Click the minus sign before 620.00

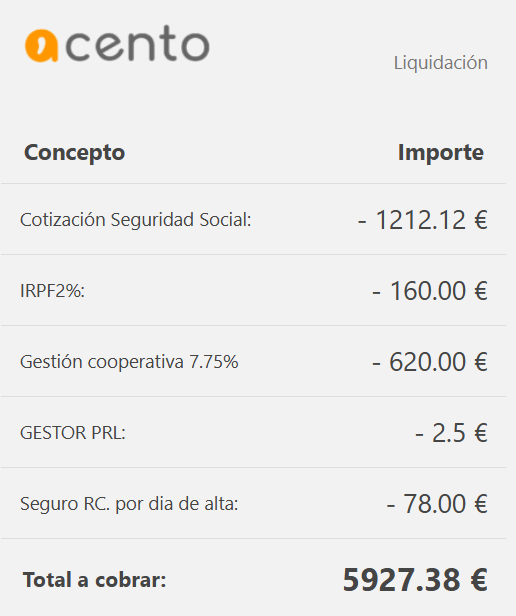[x=376, y=365]
